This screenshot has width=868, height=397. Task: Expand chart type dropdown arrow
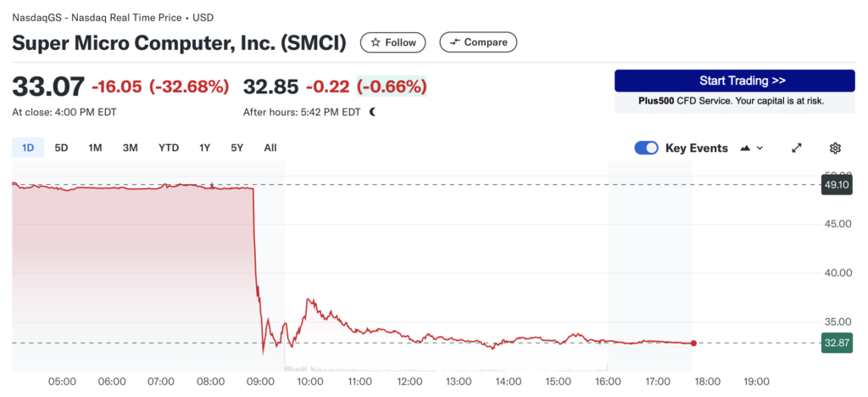coord(759,148)
